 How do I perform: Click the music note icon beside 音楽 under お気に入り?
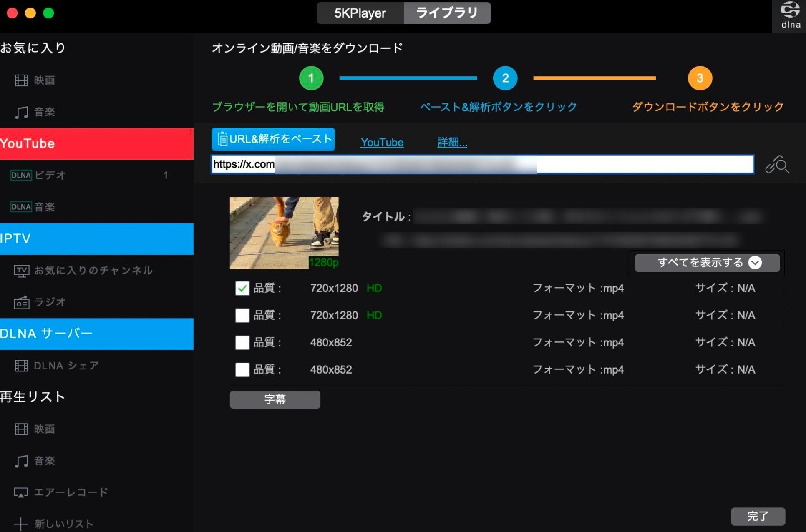coord(21,112)
